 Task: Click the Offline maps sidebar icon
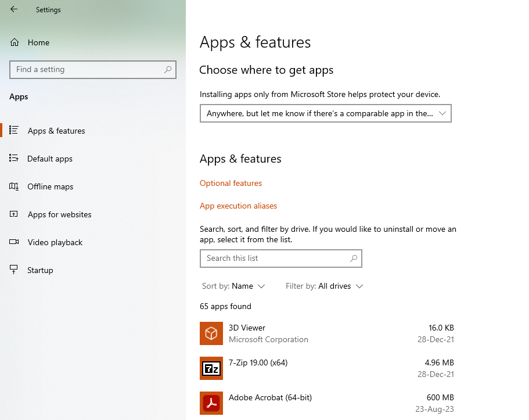tap(14, 186)
